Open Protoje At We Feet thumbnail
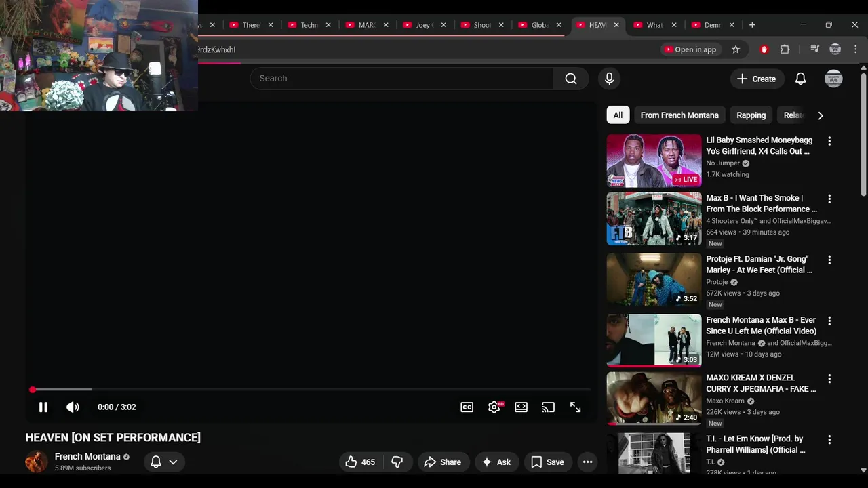The image size is (868, 488). coord(654,280)
